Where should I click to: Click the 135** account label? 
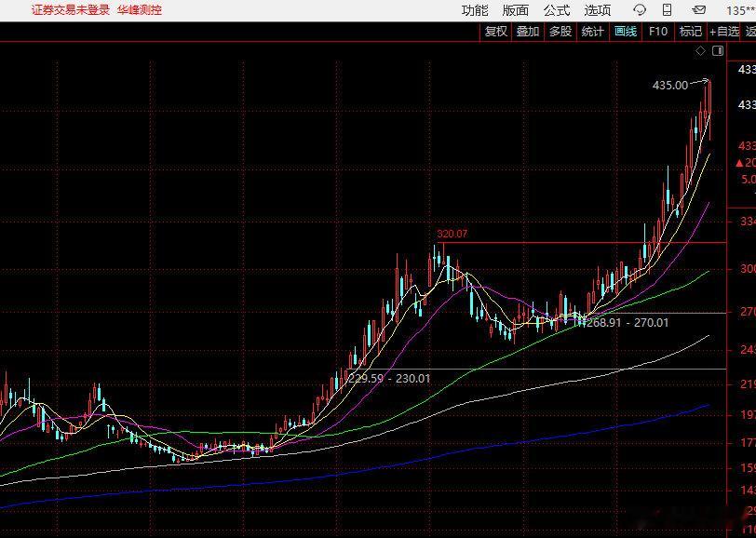click(x=741, y=10)
